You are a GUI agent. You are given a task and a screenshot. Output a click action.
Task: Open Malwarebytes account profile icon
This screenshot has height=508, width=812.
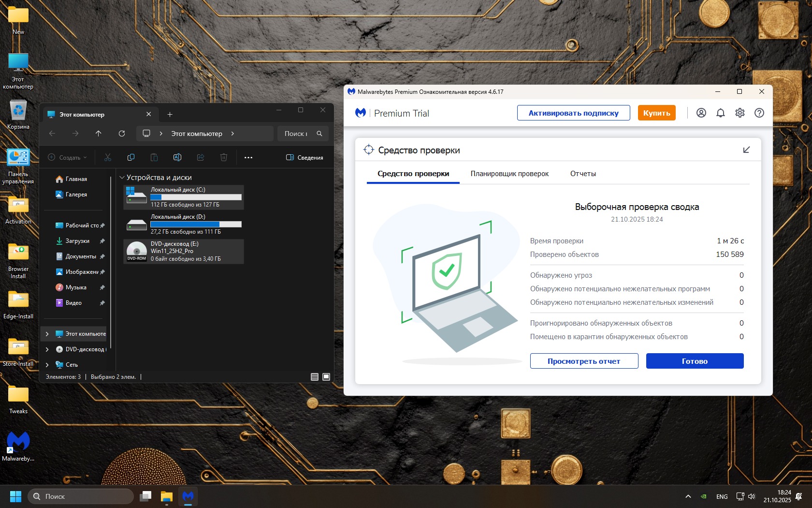(x=701, y=113)
